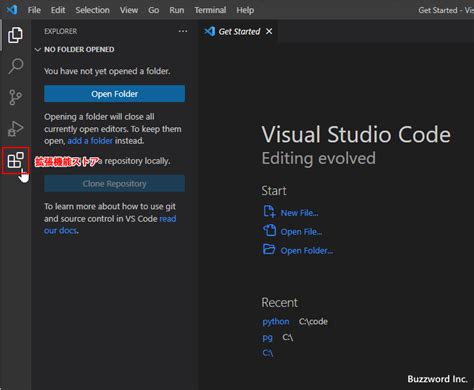Click the blue Open Folder button
474x390 pixels.
pyautogui.click(x=114, y=94)
